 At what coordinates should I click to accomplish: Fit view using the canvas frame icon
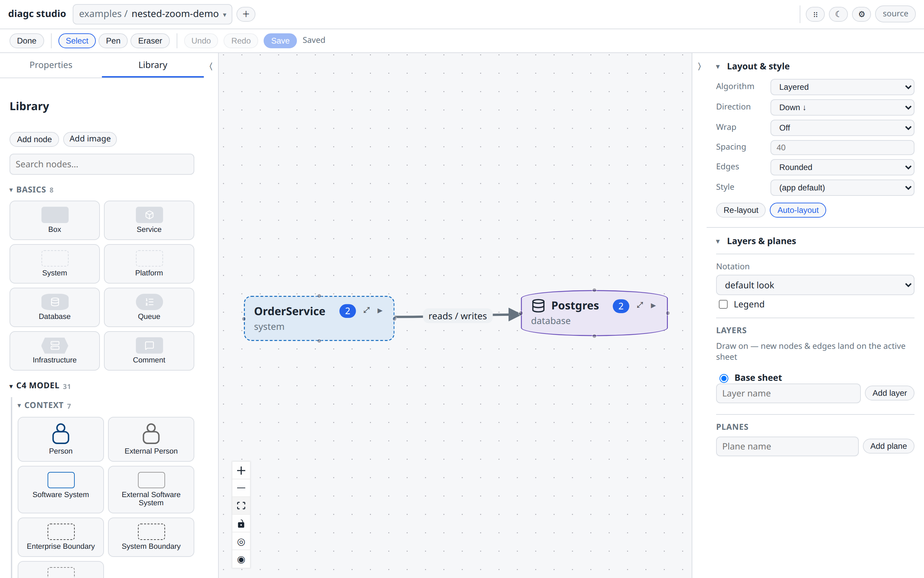pyautogui.click(x=241, y=505)
